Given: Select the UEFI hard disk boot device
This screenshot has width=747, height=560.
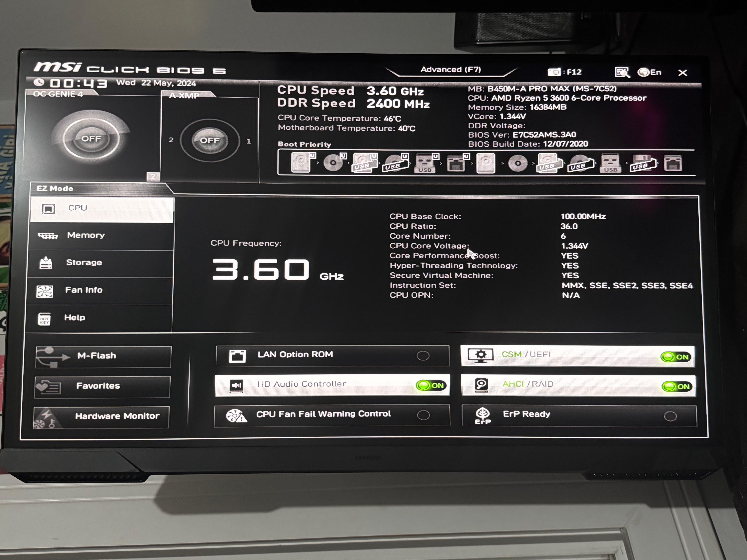Looking at the screenshot, I should 303,163.
